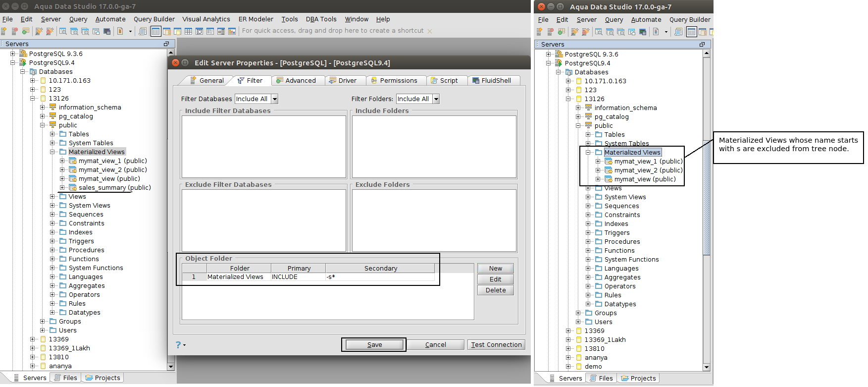Click Unregister Server icon in left window toolbar
The width and height of the screenshot is (868, 387).
coord(15,31)
